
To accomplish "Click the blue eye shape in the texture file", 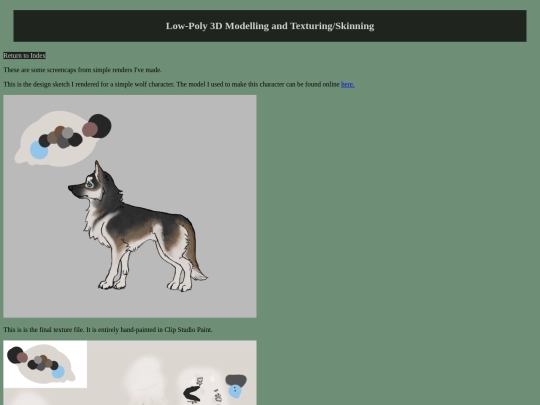I will [x=235, y=392].
